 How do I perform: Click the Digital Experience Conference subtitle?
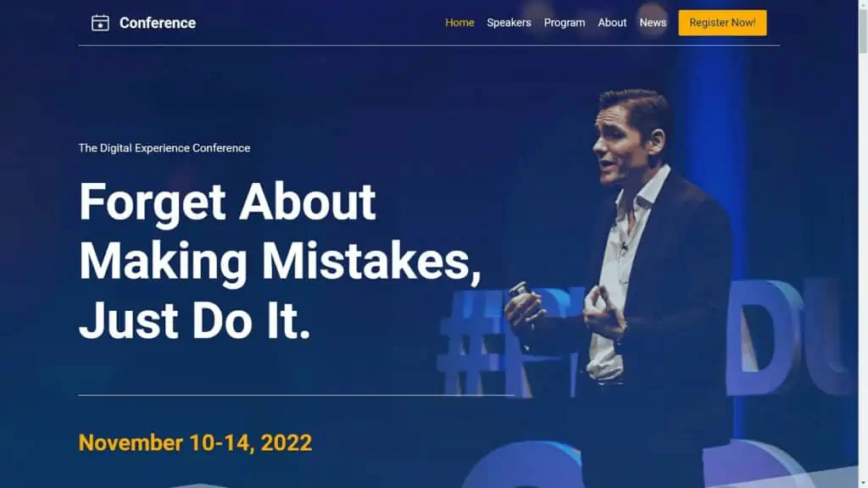point(164,147)
